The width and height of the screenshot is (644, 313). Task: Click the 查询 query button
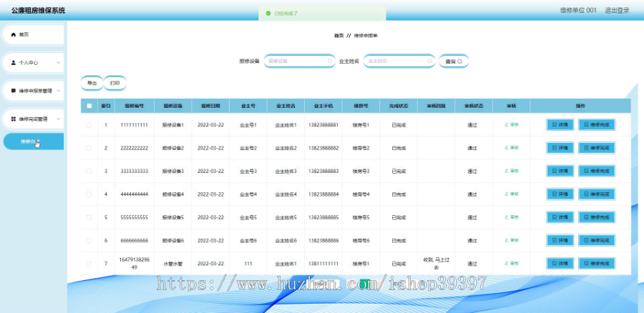click(x=454, y=61)
